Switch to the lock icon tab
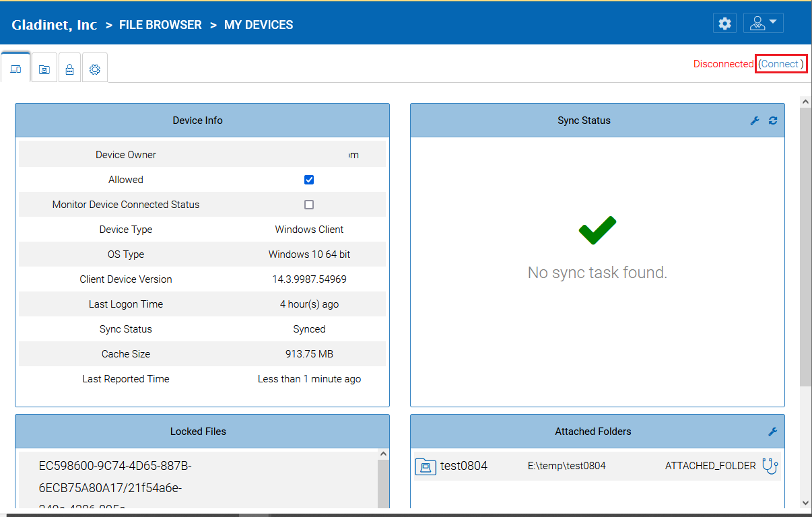 click(69, 69)
